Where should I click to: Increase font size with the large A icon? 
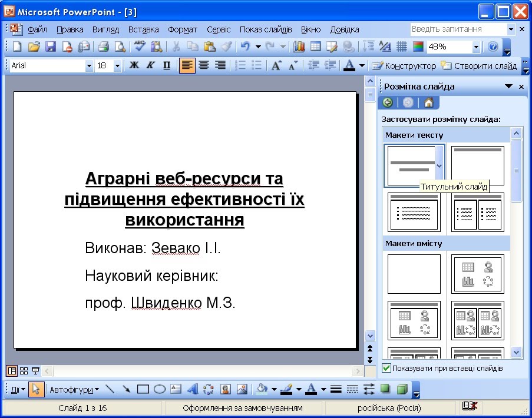(x=276, y=65)
